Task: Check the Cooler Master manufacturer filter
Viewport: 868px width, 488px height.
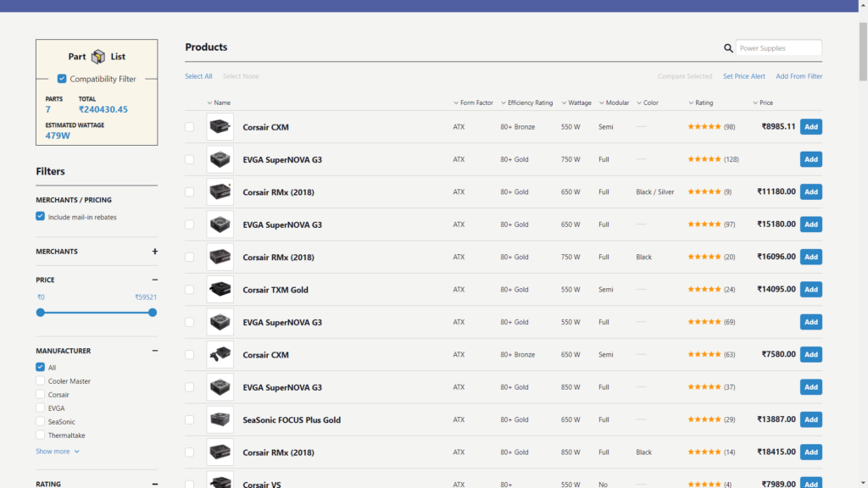Action: (41, 380)
